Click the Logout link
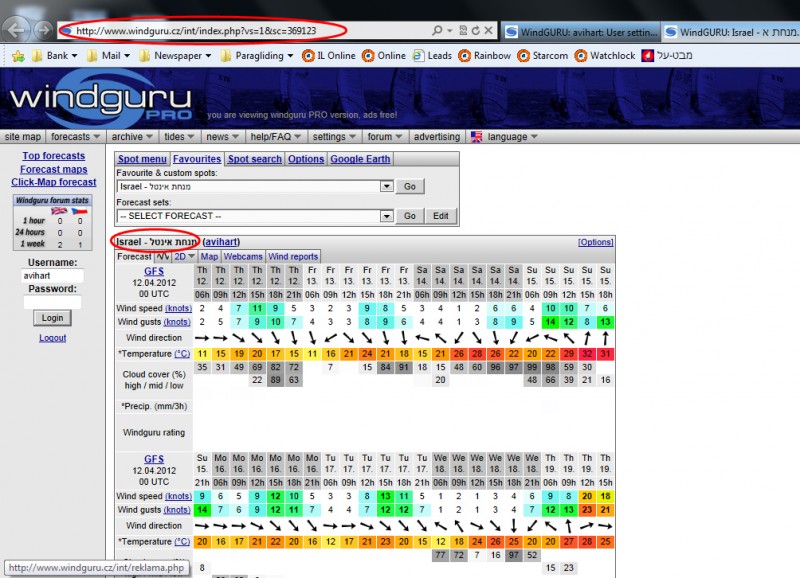Viewport: 800px width, 578px height. coord(53,338)
